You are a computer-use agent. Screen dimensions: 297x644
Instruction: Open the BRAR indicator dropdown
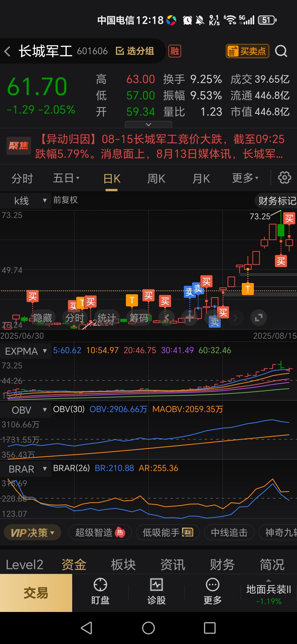point(26,469)
